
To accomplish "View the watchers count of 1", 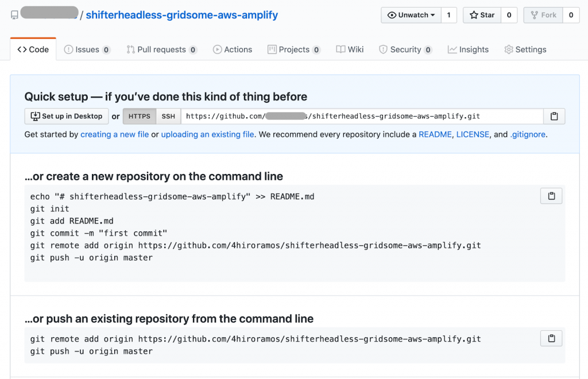I will pos(449,15).
